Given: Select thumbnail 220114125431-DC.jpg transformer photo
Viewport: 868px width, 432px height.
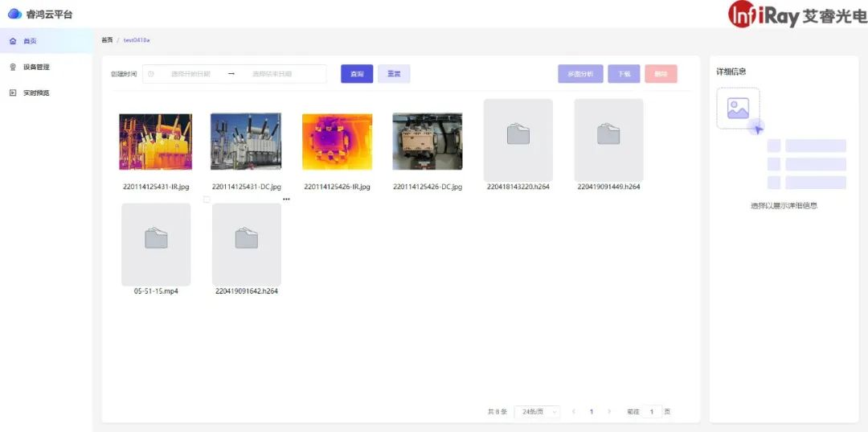Looking at the screenshot, I should (x=246, y=142).
